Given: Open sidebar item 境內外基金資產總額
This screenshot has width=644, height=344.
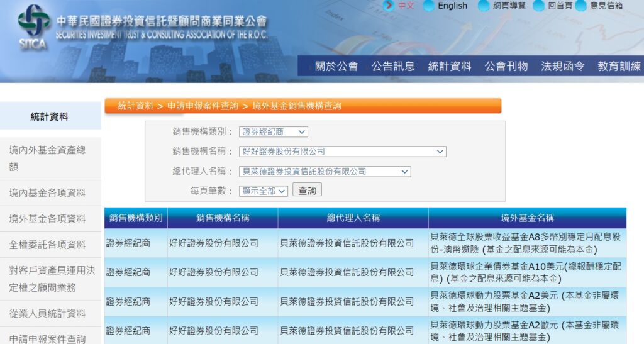Looking at the screenshot, I should click(x=50, y=158).
